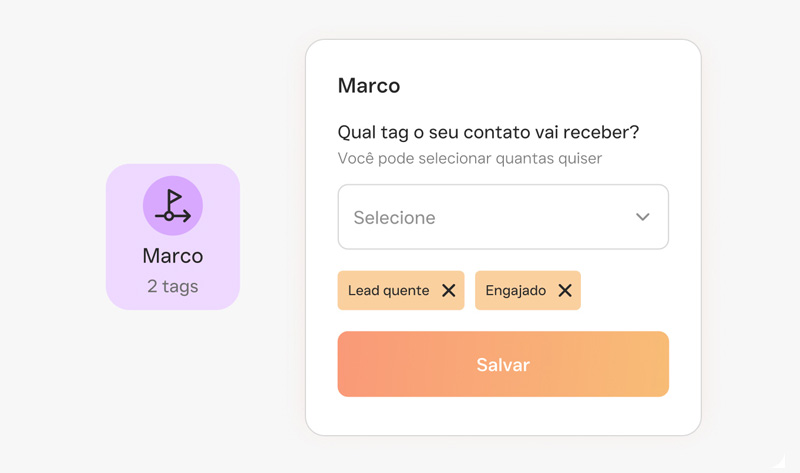Click the heading Qual tag o seu contato

(488, 132)
